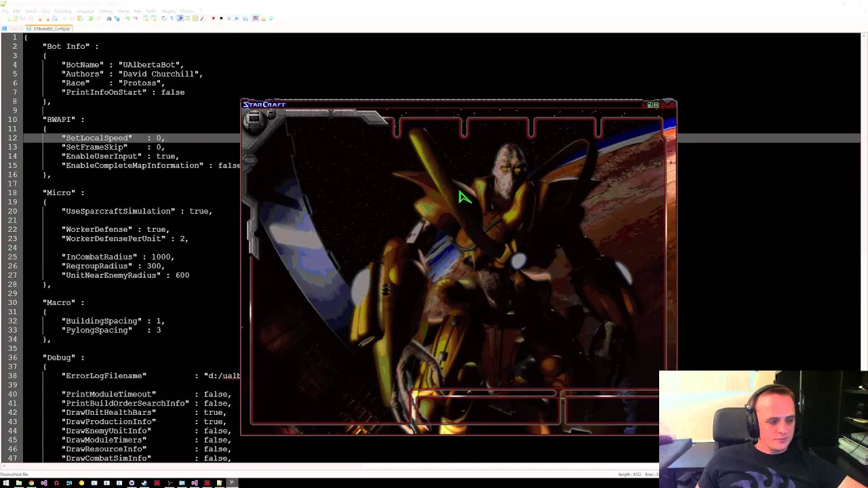The width and height of the screenshot is (868, 488).
Task: Click the Zoom In toolbar icon
Action: tap(127, 18)
